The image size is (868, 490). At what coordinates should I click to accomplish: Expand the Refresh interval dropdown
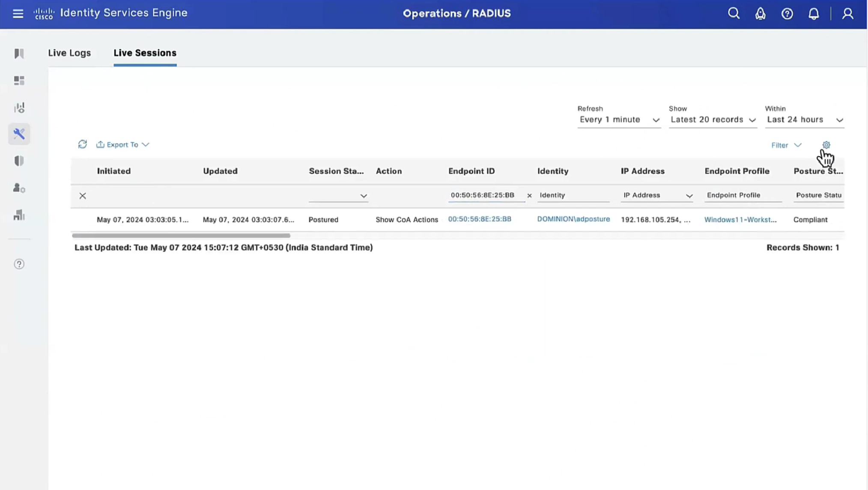click(619, 120)
